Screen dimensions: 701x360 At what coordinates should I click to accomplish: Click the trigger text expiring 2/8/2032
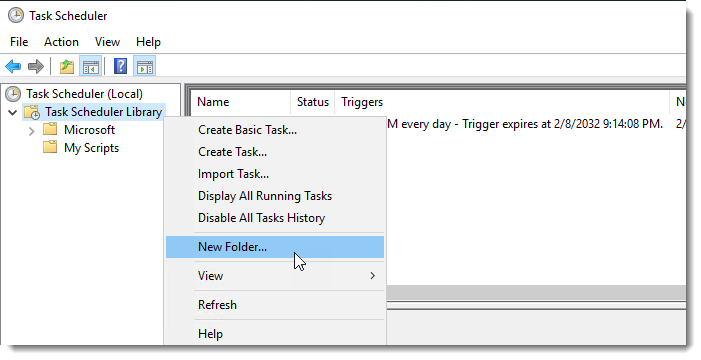(x=525, y=124)
